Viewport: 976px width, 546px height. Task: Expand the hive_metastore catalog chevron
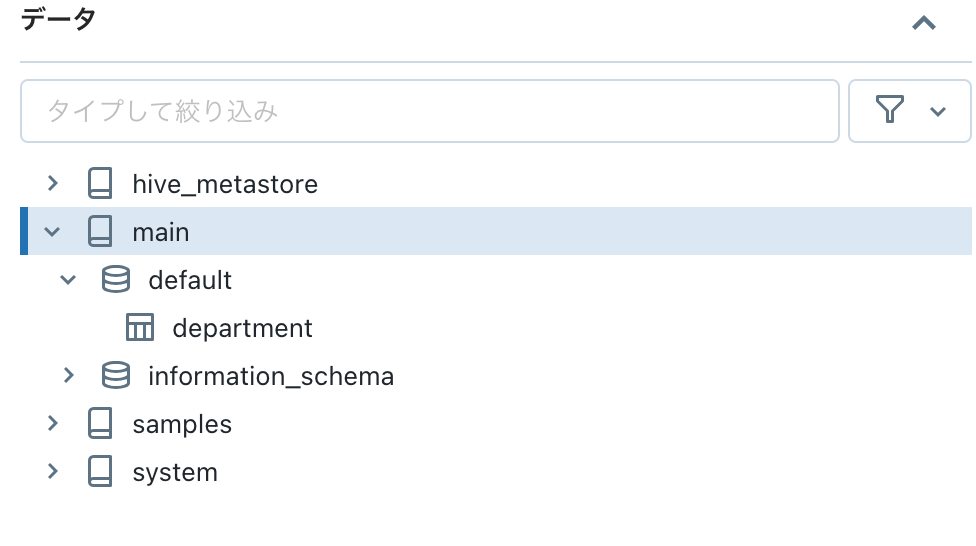(53, 183)
